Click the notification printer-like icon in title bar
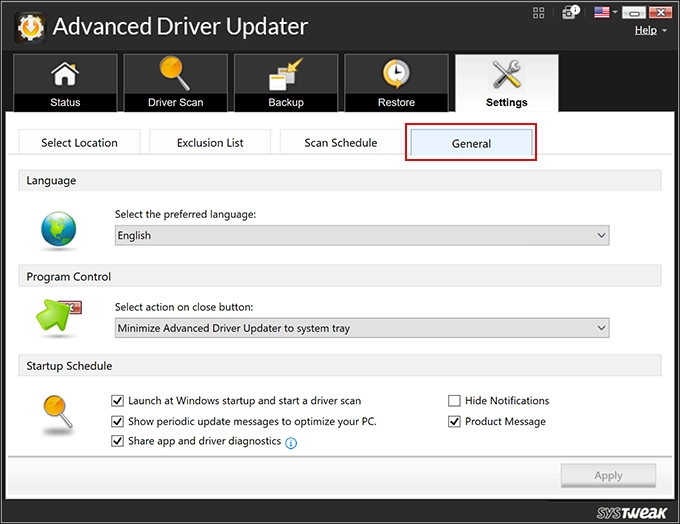 tap(570, 12)
